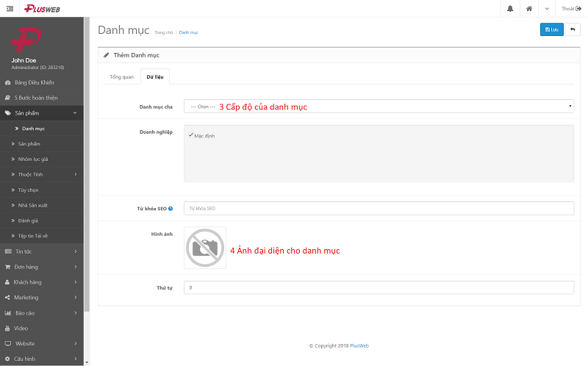Image resolution: width=588 pixels, height=366 pixels.
Task: Select Danh mục in the sidebar submenu
Action: (x=42, y=129)
